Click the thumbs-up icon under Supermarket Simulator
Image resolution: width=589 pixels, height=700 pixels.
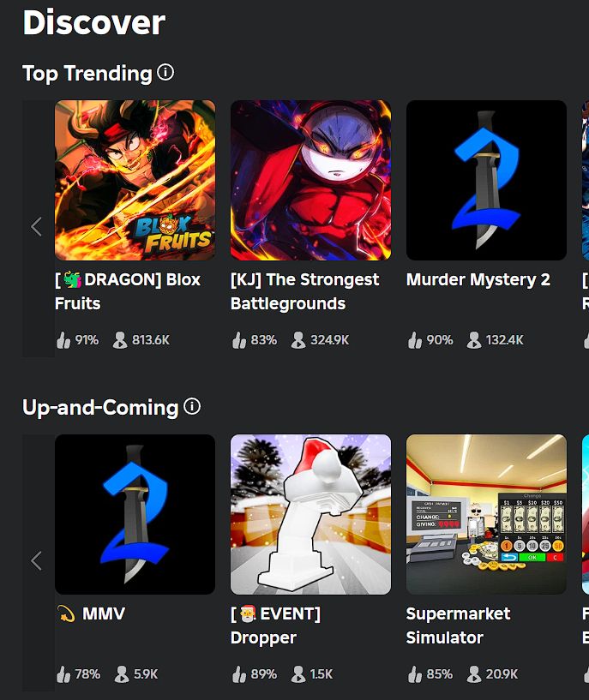(415, 674)
